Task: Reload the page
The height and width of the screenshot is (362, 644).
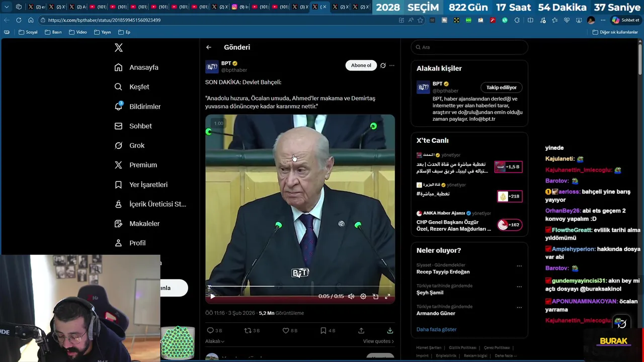Action: (x=19, y=20)
